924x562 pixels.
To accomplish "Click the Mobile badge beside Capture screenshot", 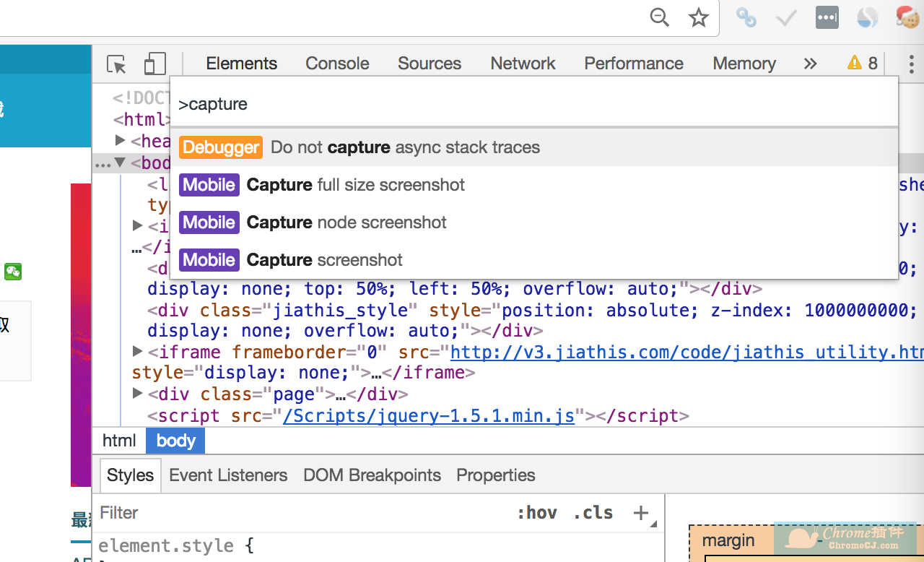I will 209,260.
